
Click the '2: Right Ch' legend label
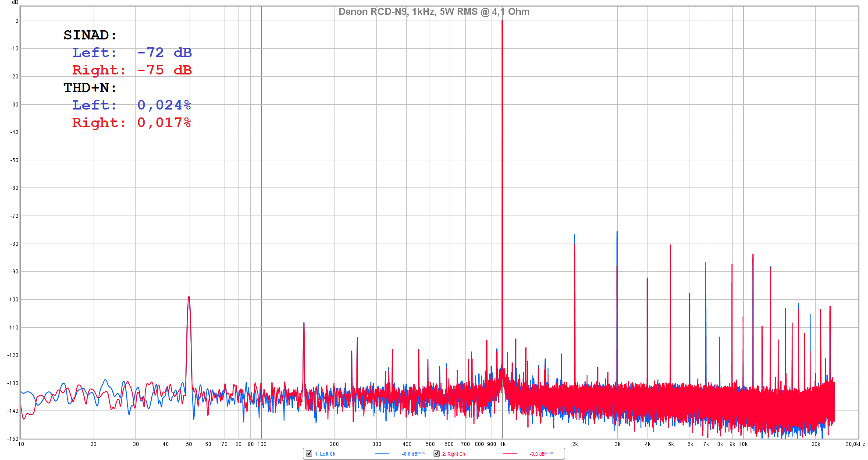click(453, 454)
